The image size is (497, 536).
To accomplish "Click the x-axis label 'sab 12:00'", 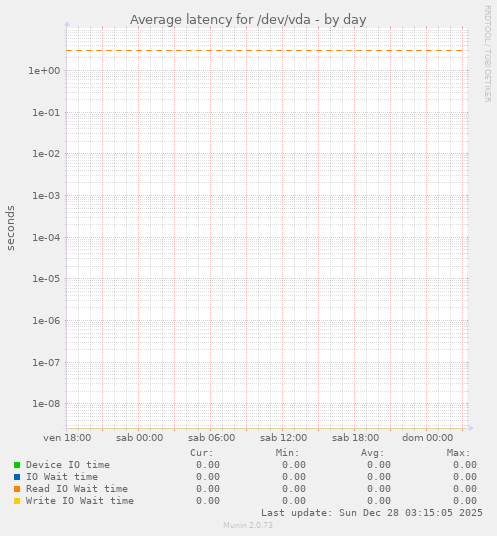I will [283, 438].
